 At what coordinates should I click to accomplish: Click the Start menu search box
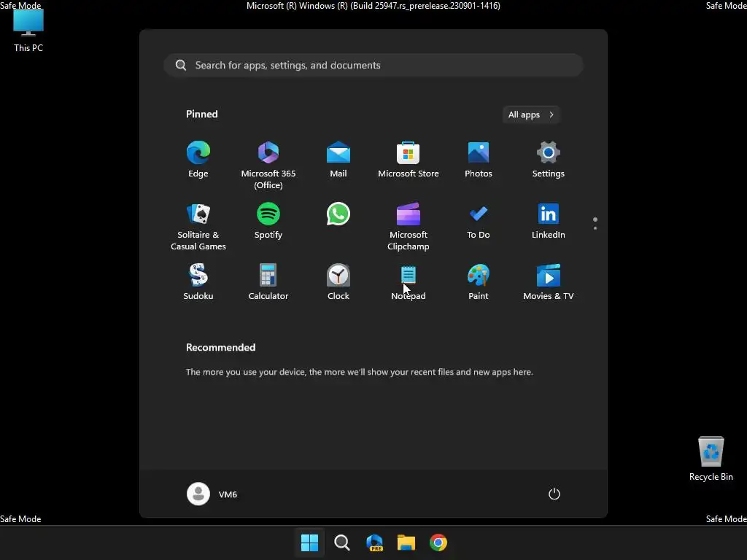pyautogui.click(x=373, y=65)
